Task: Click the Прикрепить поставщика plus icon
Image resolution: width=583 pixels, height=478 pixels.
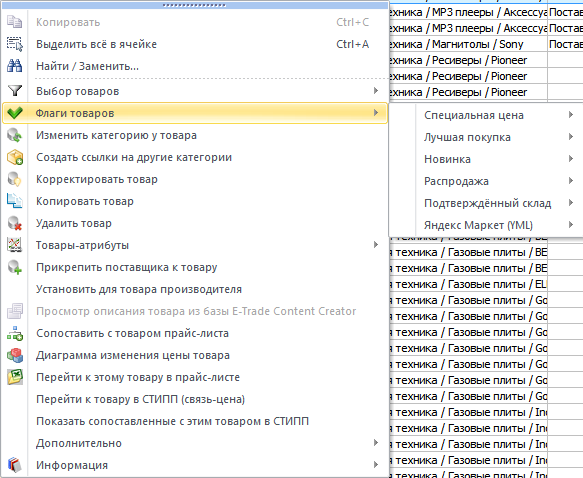Action: pyautogui.click(x=15, y=267)
